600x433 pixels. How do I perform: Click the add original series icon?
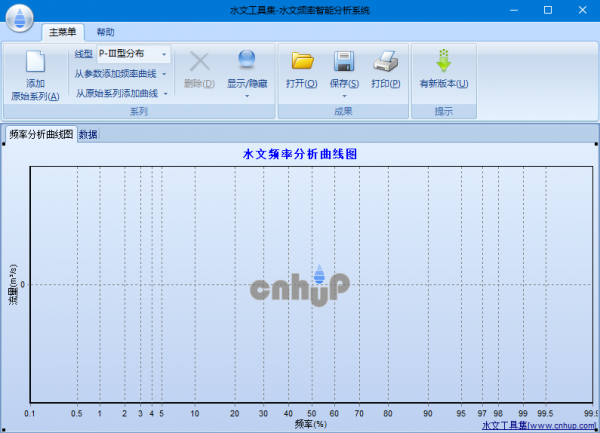pos(35,62)
